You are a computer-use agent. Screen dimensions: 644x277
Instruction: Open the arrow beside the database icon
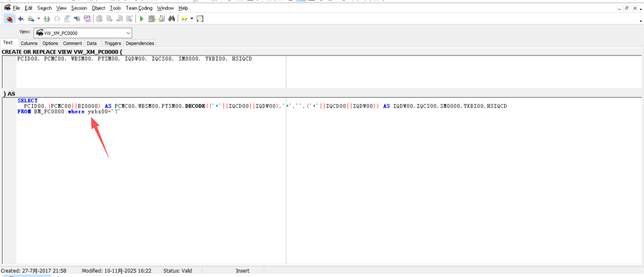pyautogui.click(x=39, y=19)
